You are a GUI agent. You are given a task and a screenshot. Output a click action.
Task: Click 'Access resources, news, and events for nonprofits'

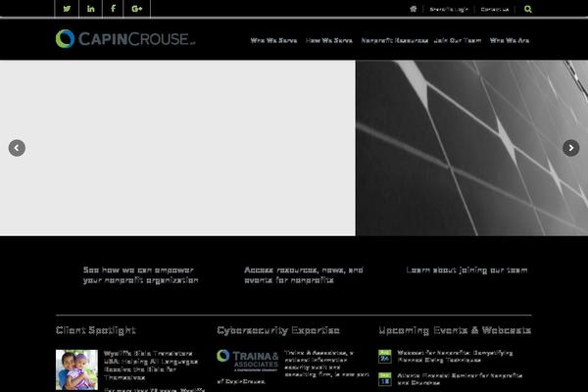pyautogui.click(x=304, y=275)
